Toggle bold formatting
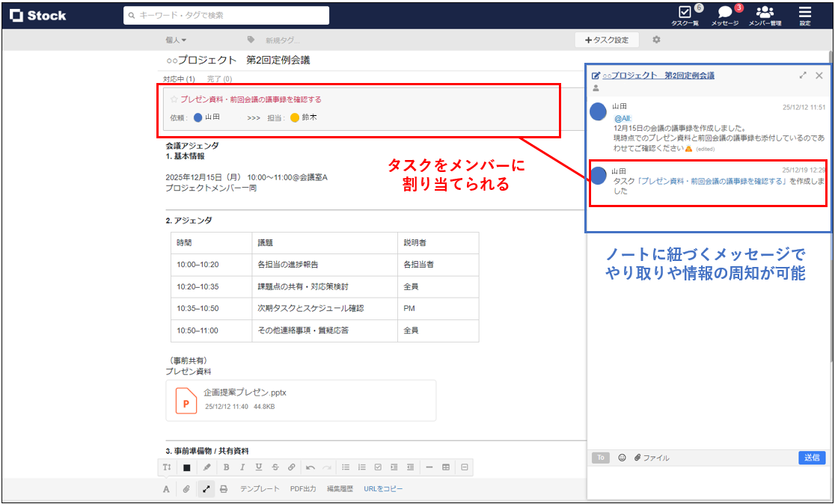 pyautogui.click(x=226, y=467)
